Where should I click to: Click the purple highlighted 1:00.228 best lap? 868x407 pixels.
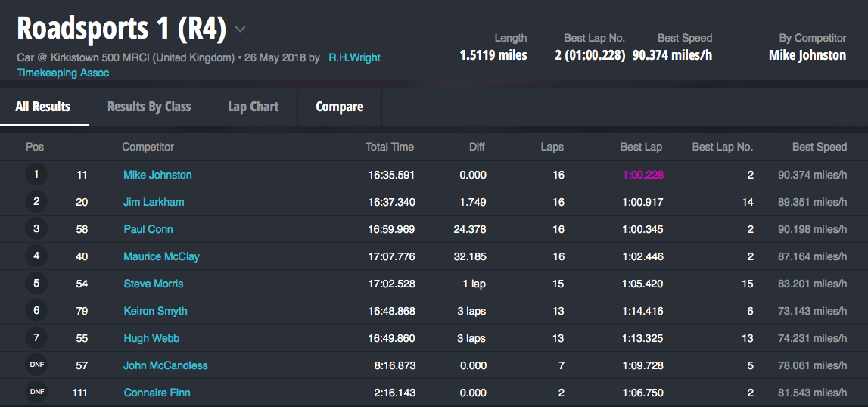pos(642,175)
